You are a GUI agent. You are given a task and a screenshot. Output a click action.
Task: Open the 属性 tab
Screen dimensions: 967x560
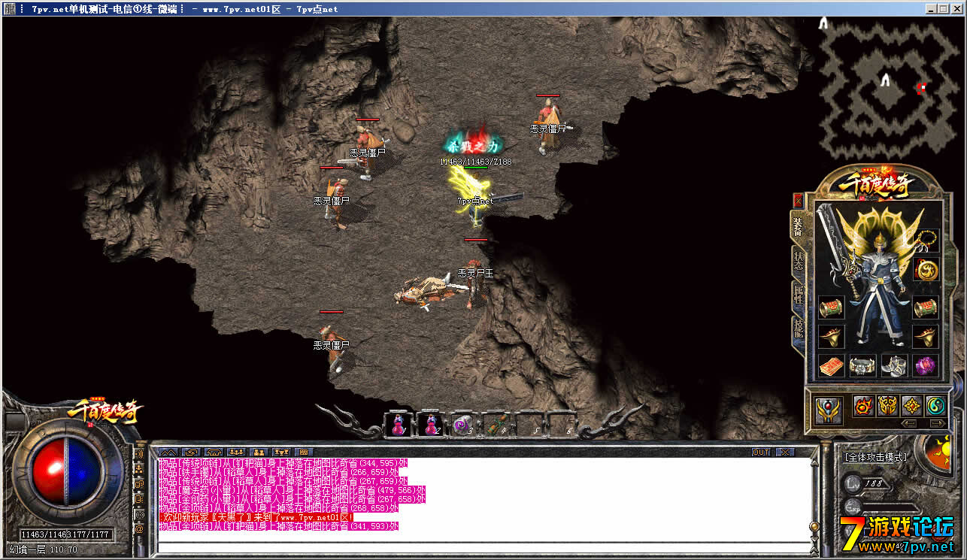(x=798, y=294)
